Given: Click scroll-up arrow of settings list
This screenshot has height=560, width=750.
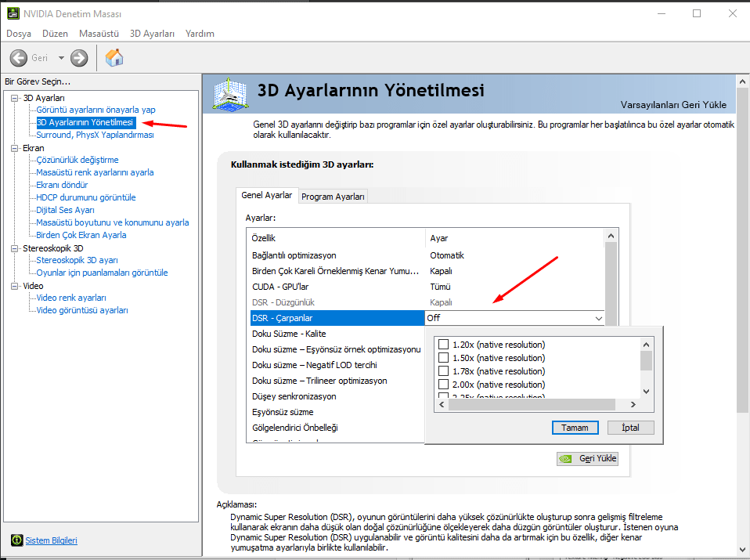Looking at the screenshot, I should click(611, 236).
